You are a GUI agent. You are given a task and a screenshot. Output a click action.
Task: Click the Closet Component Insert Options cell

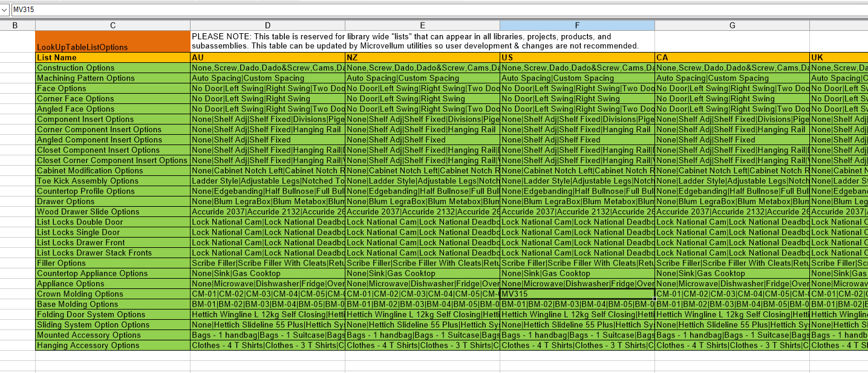(113, 150)
